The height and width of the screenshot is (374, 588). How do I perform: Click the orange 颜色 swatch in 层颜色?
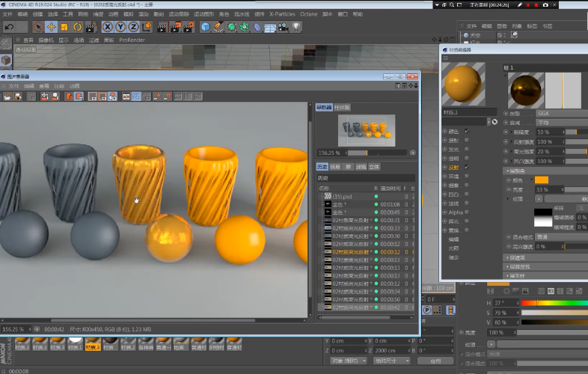[542, 180]
